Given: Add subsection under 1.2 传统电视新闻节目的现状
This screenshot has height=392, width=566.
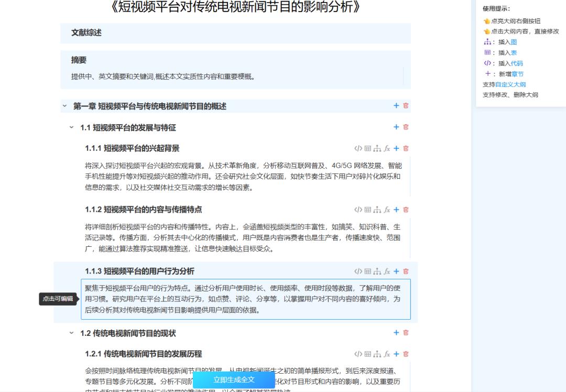Looking at the screenshot, I should pos(396,333).
